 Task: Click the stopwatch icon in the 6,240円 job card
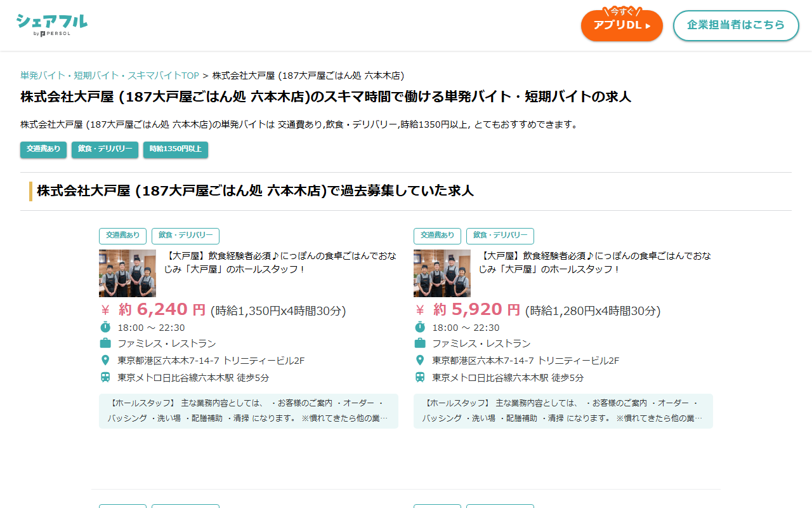(105, 327)
